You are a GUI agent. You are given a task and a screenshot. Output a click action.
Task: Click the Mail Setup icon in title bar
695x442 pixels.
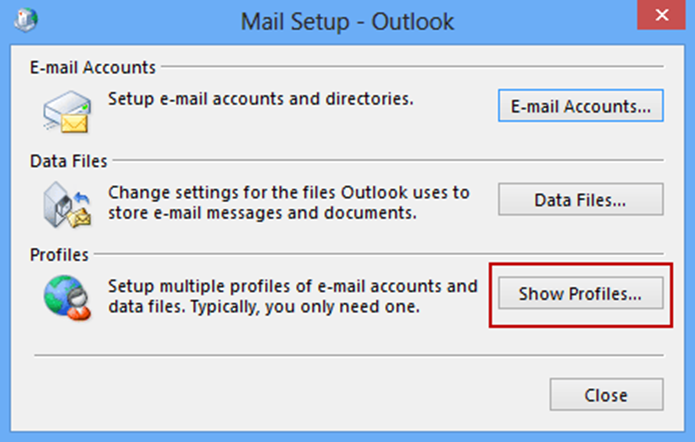click(x=26, y=20)
